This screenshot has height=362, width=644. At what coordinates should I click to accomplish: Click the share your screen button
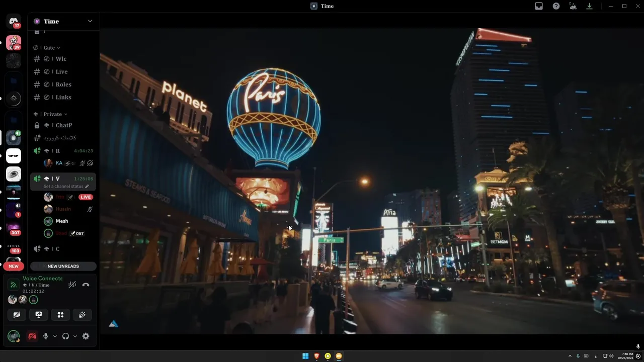[39, 315]
